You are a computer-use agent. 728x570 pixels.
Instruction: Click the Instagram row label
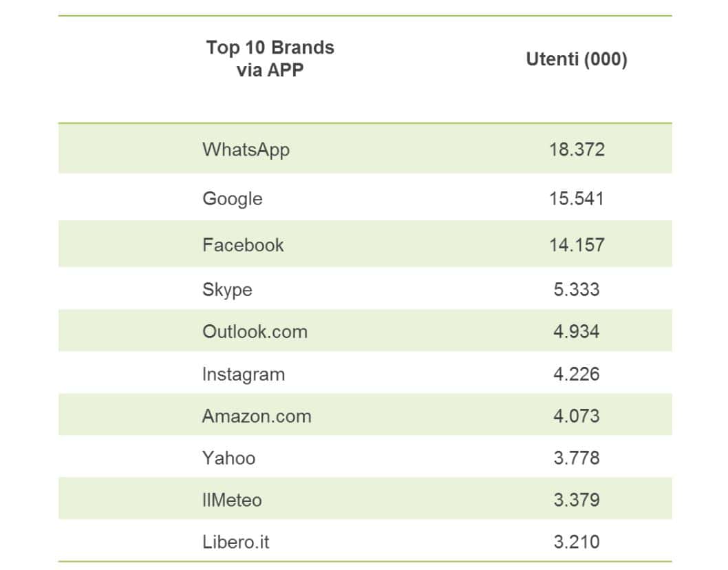243,374
